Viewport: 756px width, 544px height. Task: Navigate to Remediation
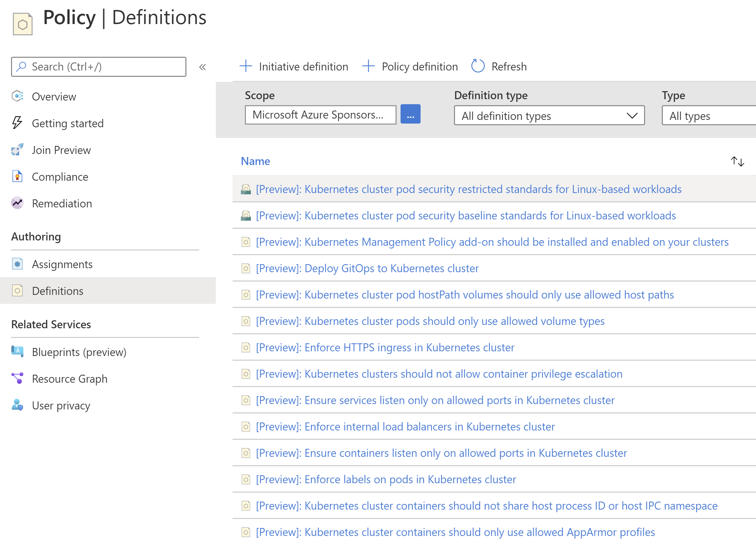(62, 203)
